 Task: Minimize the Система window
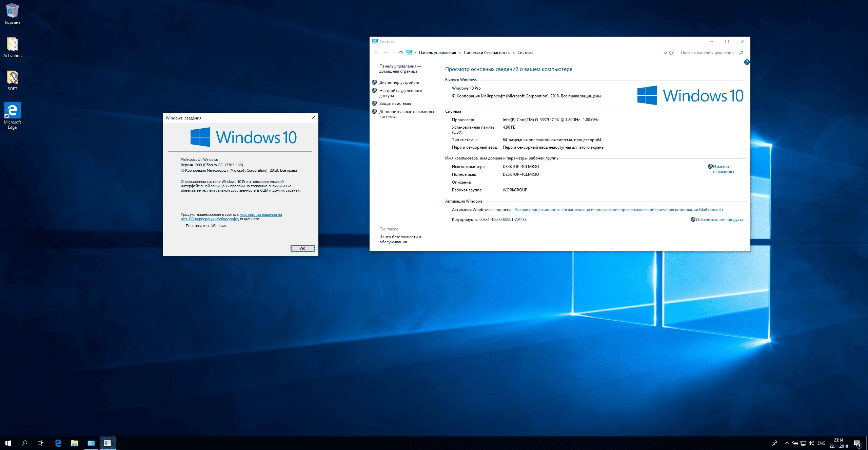point(712,41)
